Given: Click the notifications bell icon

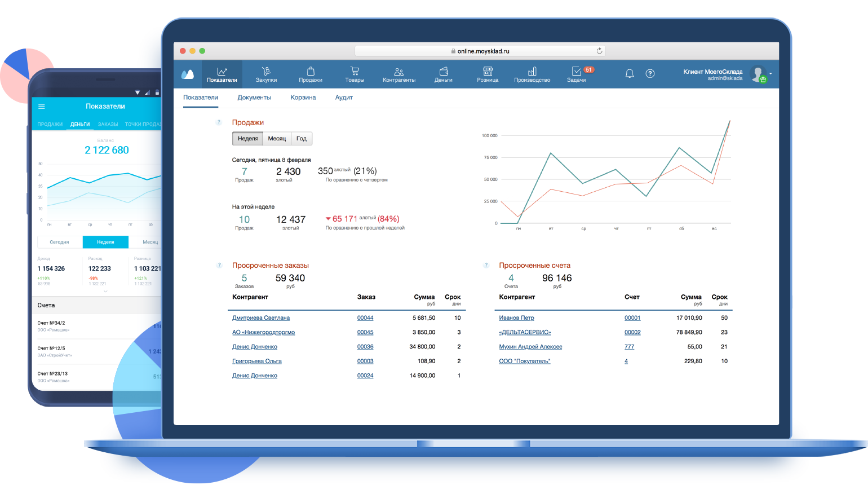Looking at the screenshot, I should tap(630, 74).
